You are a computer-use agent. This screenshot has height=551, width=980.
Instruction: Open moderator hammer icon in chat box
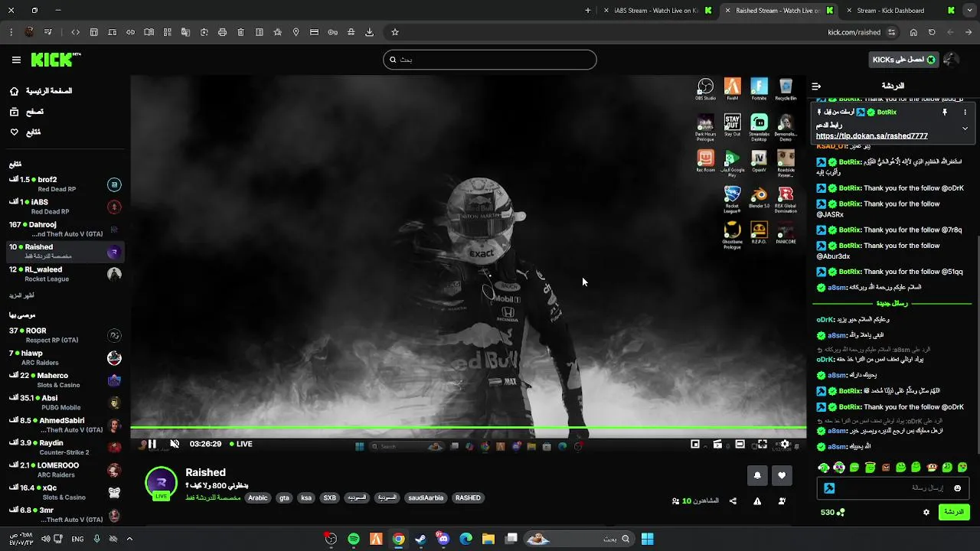829,488
